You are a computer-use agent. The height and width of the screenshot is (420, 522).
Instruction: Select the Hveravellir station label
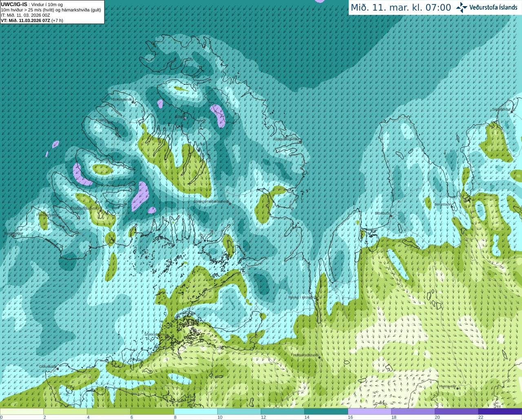pos(448,386)
